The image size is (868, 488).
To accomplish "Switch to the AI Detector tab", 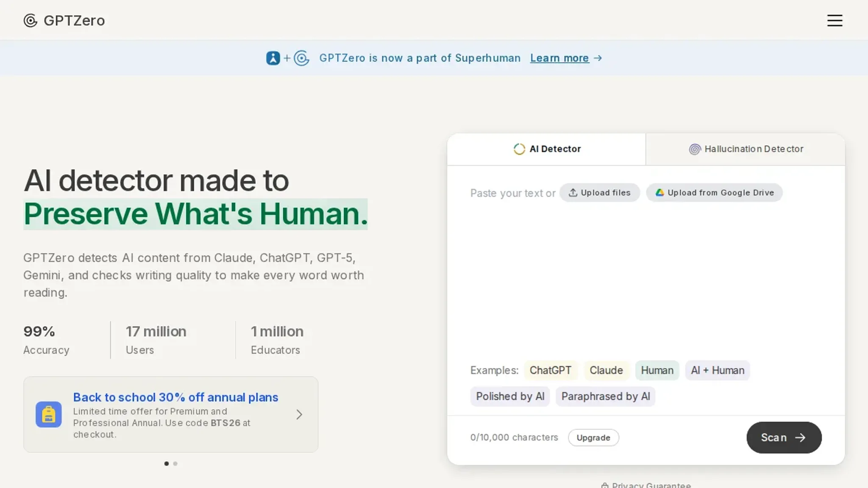I will pyautogui.click(x=546, y=149).
